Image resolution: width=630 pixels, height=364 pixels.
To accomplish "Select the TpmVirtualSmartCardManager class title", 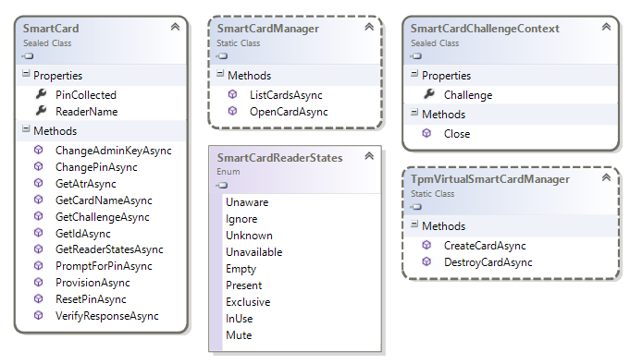I will 489,179.
